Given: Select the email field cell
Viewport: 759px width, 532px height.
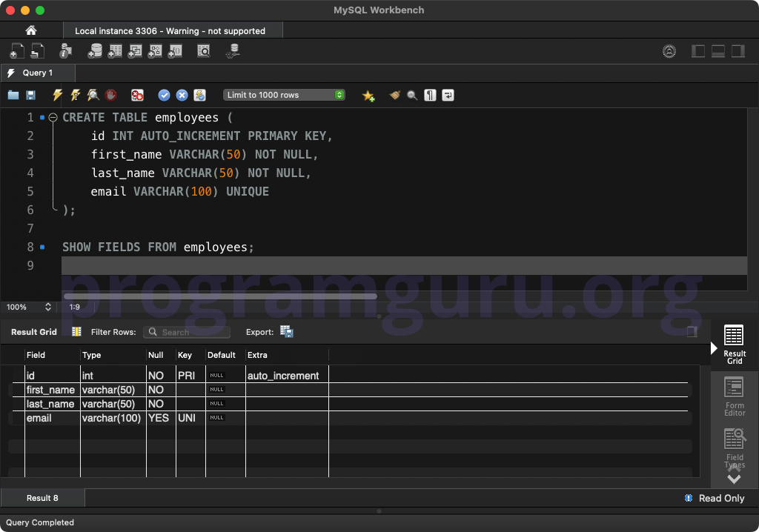Looking at the screenshot, I should tap(53, 418).
